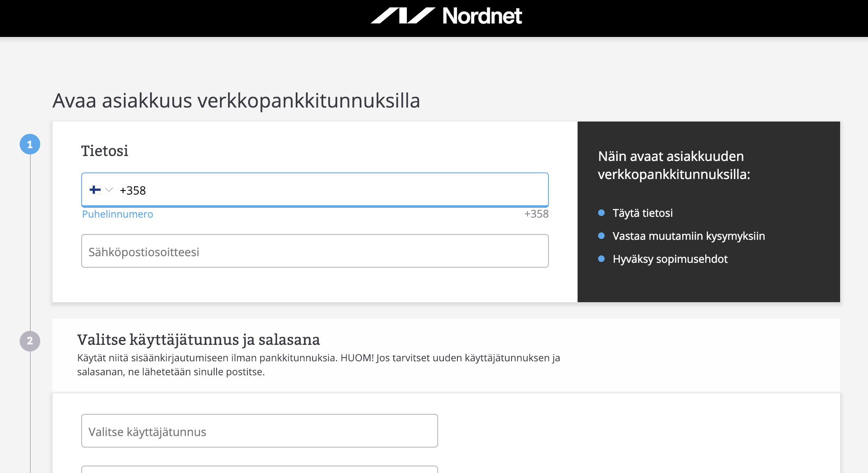Select the step 1 circle indicator

pyautogui.click(x=30, y=145)
